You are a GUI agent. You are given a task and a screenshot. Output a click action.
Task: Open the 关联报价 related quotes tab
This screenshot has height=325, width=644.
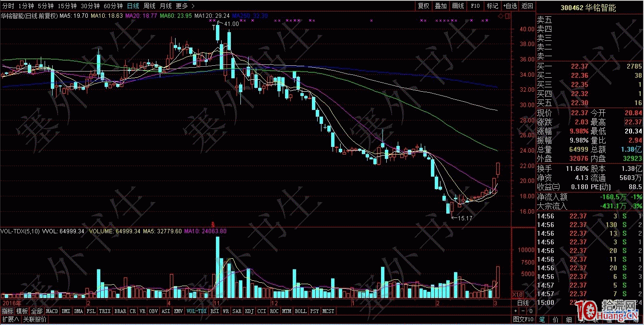pyautogui.click(x=35, y=319)
